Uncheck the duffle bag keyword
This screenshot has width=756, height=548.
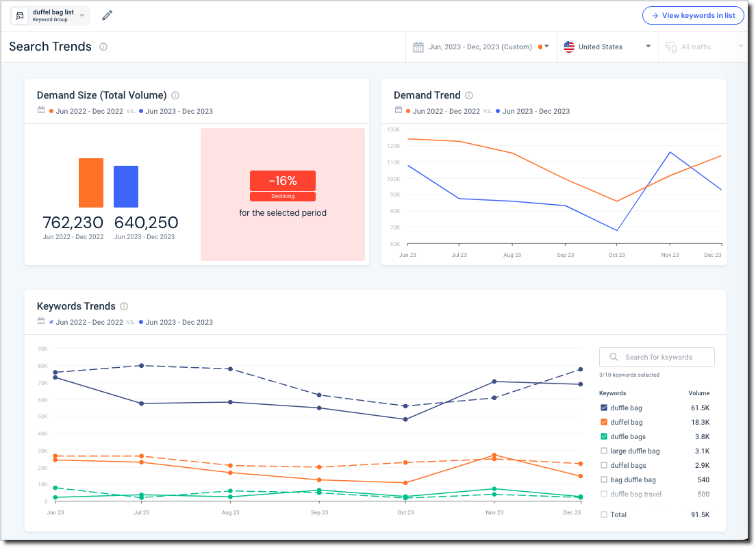point(603,408)
